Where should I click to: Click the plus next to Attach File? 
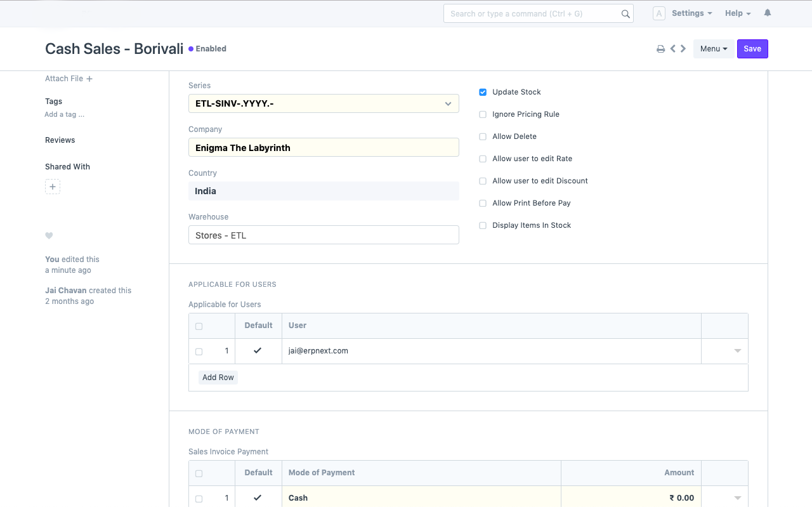[x=89, y=79]
